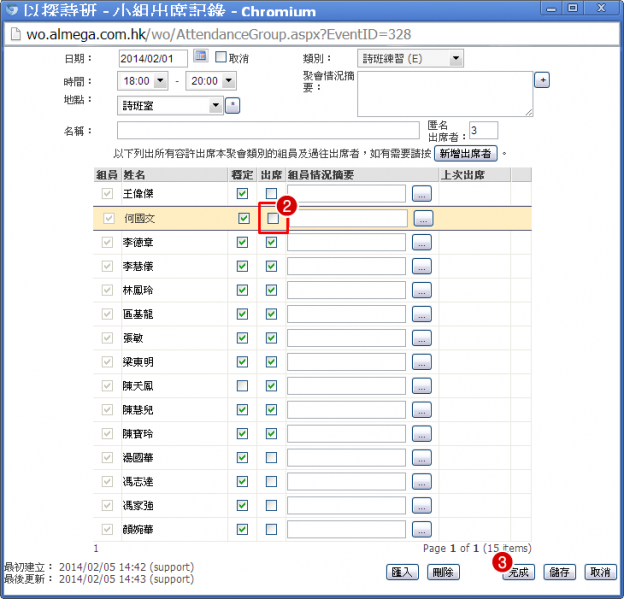Click the 取消 cancel button at bottom
This screenshot has width=624, height=599.
coord(600,572)
